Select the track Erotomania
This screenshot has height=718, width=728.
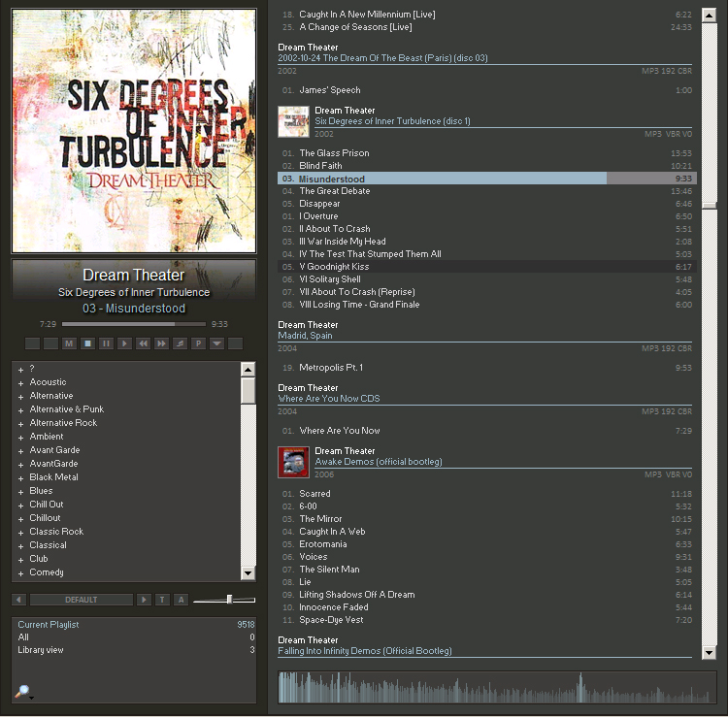point(487,544)
